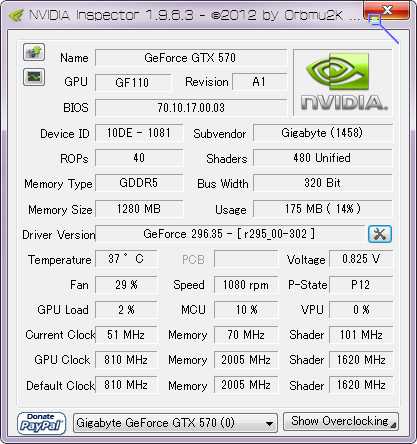Click Usage value 175 MB (14%)
The width and height of the screenshot is (417, 444).
click(322, 209)
